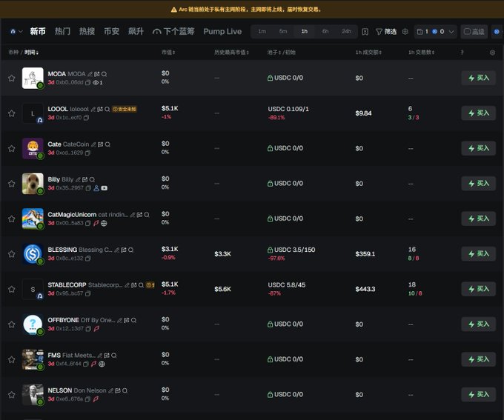Click 买入 for BLESSING
The height and width of the screenshot is (420, 504).
pos(479,254)
